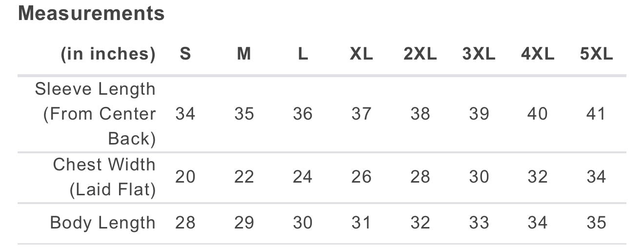Click chest width value 20 for S
The image size is (644, 249).
pos(185,177)
